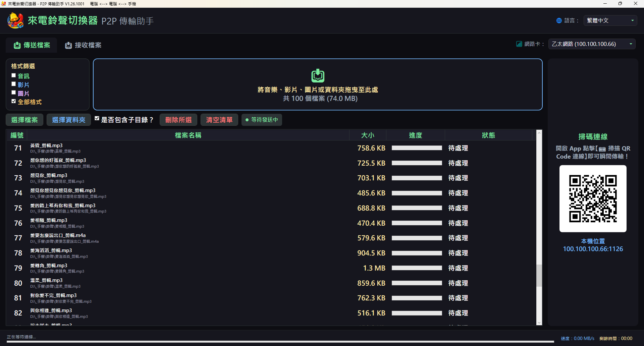This screenshot has height=346, width=644.
Task: Click the progress bar of file 75
Action: pos(417,208)
